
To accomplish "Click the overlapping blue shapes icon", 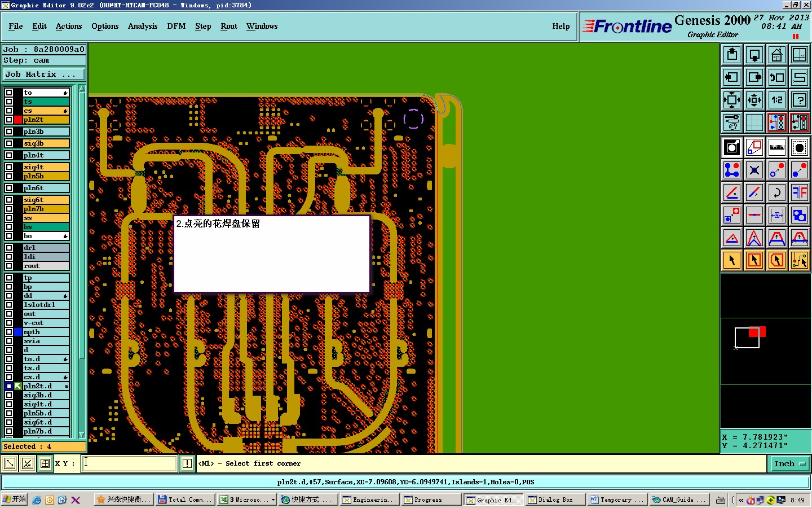I will [x=800, y=215].
